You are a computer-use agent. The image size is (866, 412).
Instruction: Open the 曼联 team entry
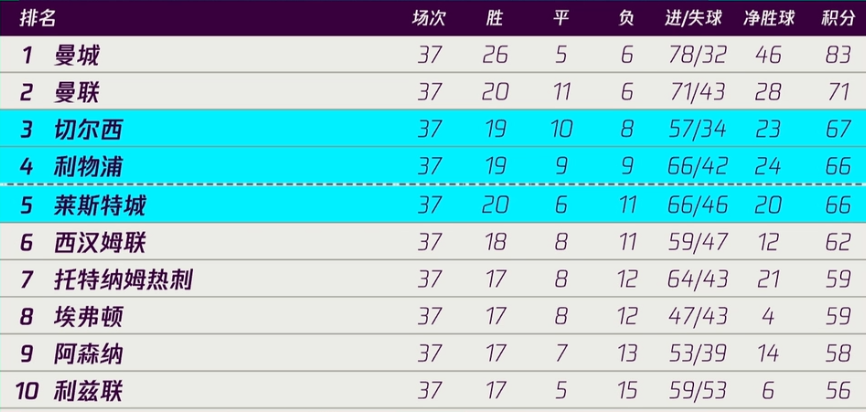click(x=433, y=91)
